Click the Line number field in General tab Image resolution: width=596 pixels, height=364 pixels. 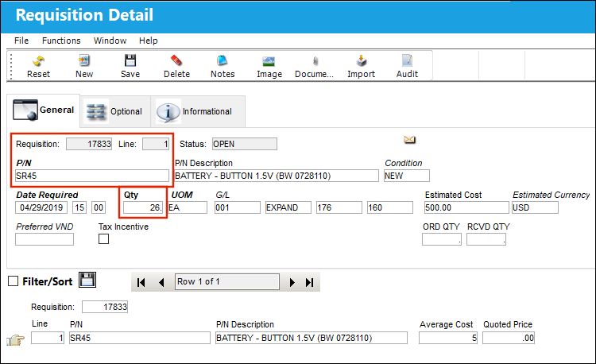coord(156,144)
